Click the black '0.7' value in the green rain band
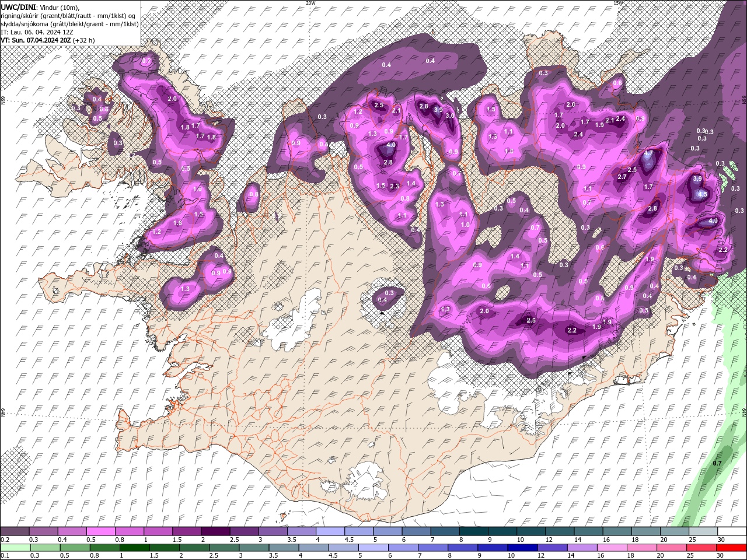 tap(717, 463)
